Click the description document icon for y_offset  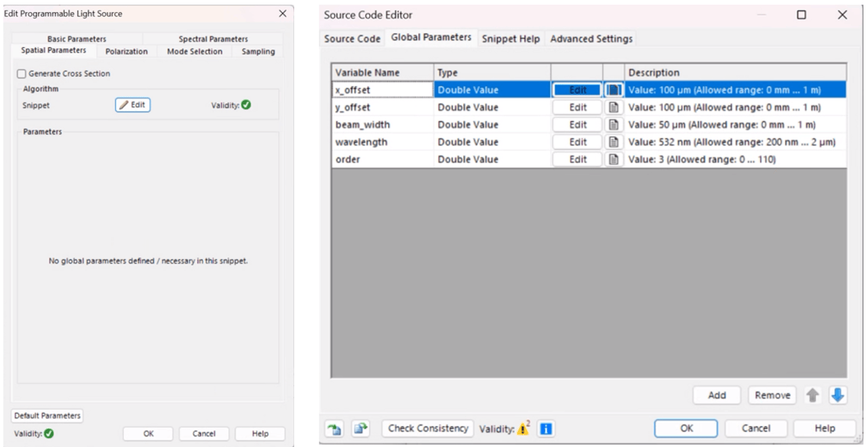tap(614, 107)
